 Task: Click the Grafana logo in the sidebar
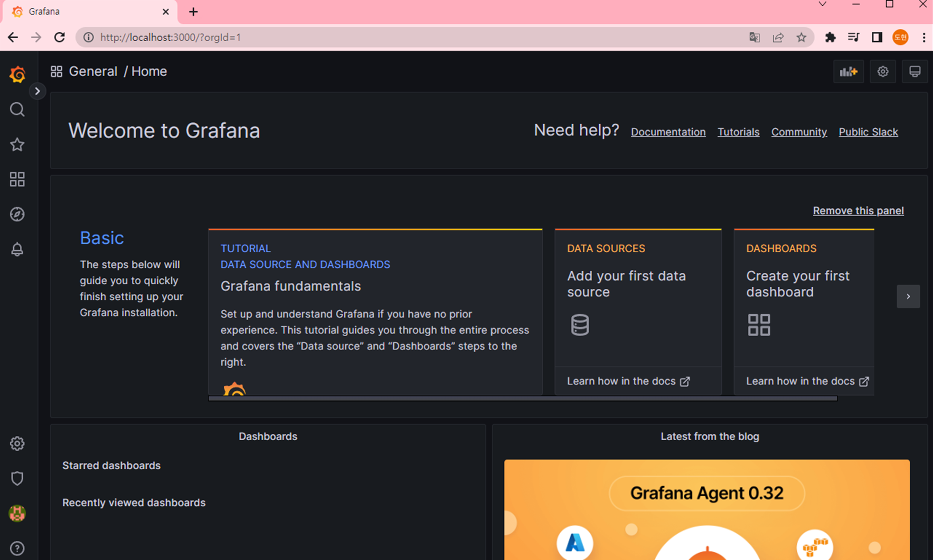point(17,74)
